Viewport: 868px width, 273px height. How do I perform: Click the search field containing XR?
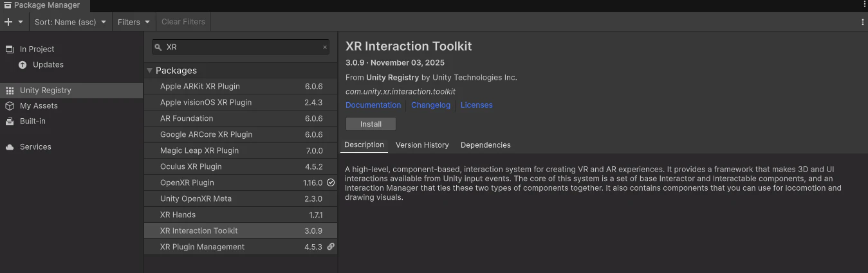(x=241, y=47)
